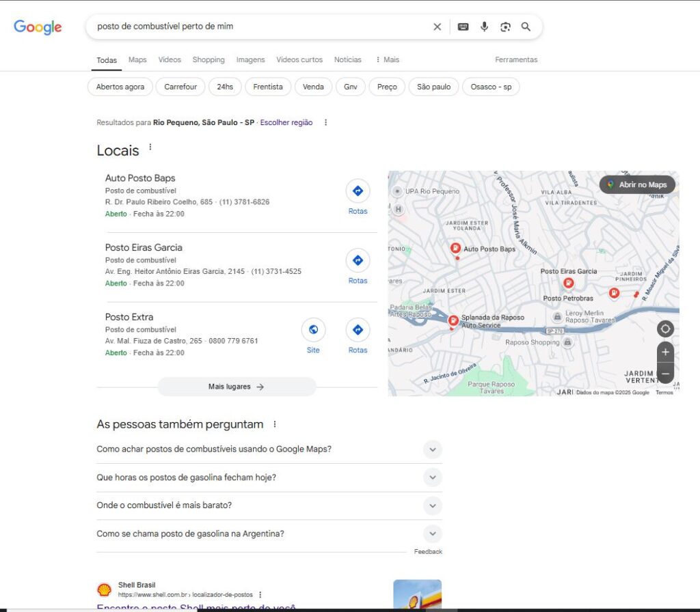Switch to the Notícias tab
The height and width of the screenshot is (612, 700).
tap(348, 60)
